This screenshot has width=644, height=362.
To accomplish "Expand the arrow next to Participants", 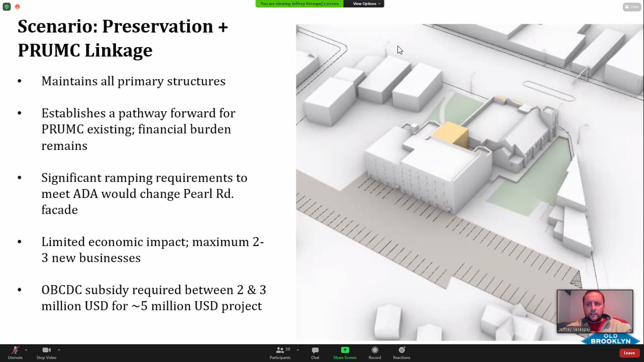I will 298,350.
